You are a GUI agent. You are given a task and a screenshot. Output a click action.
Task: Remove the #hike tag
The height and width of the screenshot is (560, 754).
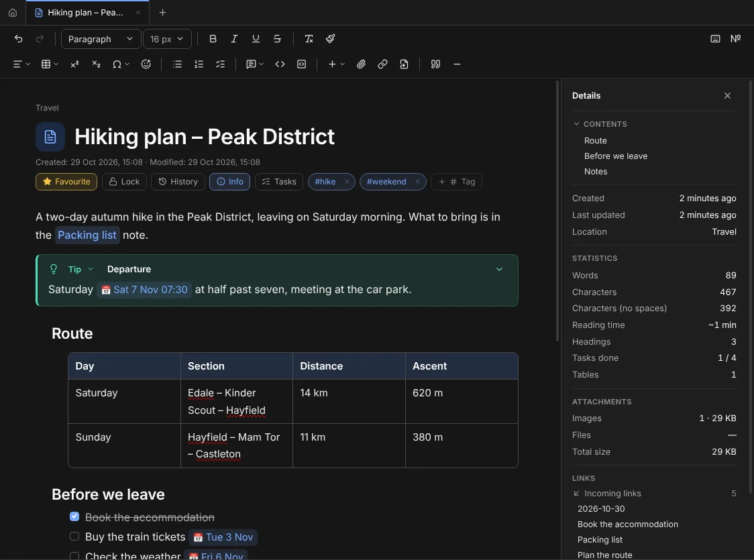pos(347,182)
